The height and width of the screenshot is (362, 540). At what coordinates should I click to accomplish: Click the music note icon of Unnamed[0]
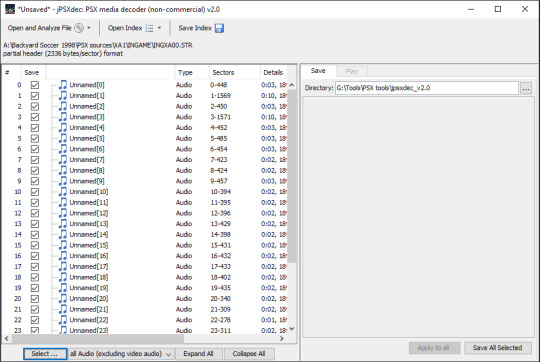[63, 85]
